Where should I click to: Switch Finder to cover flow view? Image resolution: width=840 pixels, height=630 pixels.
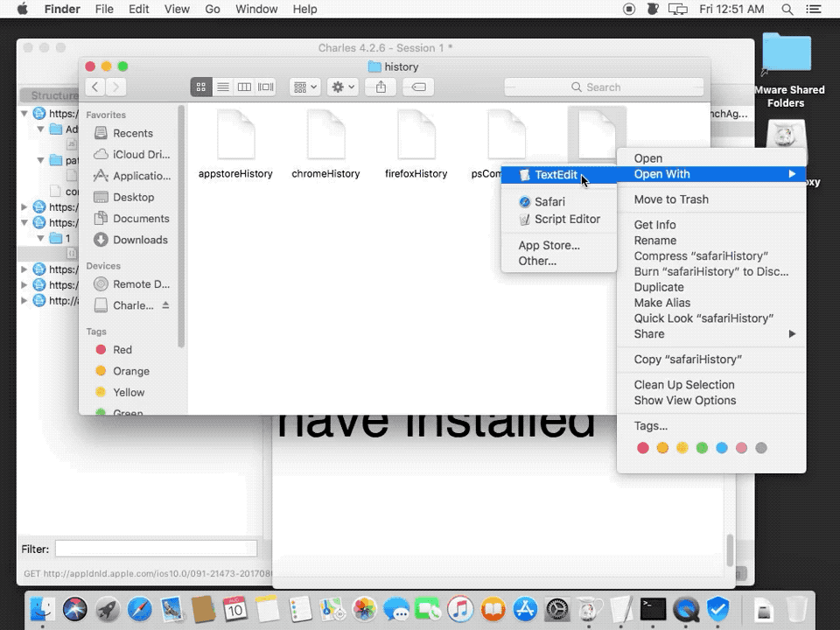(266, 87)
